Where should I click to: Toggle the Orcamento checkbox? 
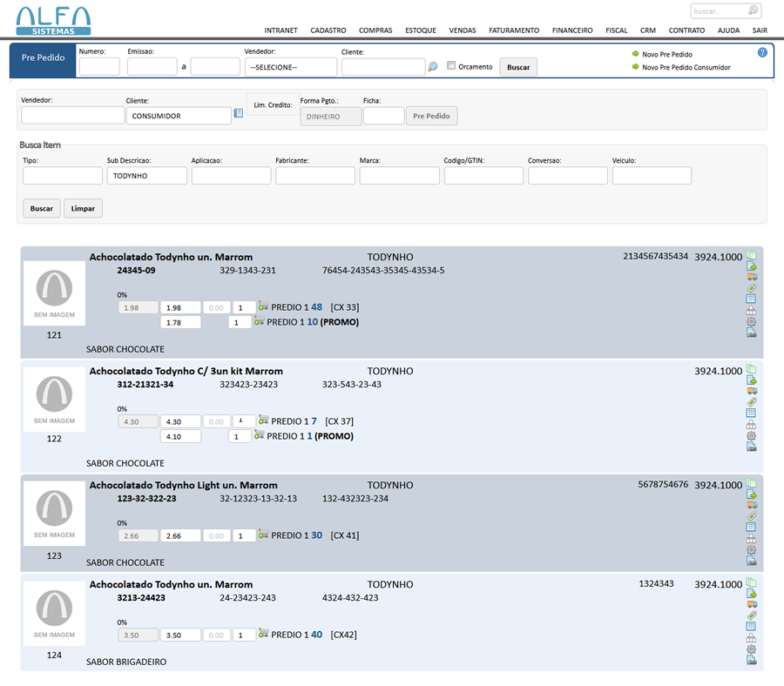click(x=451, y=65)
